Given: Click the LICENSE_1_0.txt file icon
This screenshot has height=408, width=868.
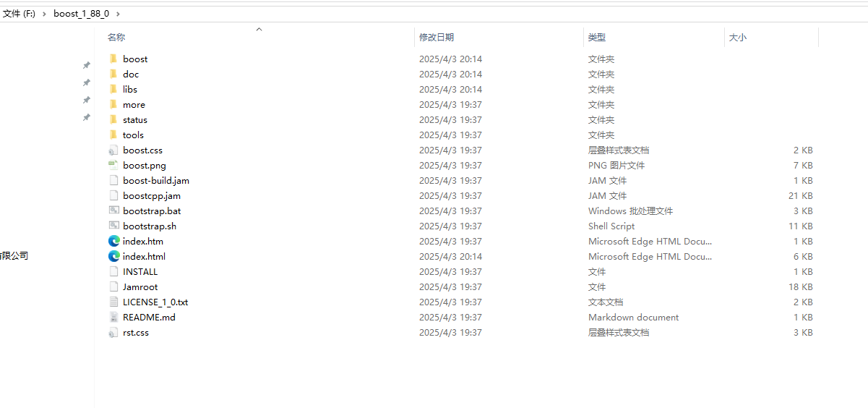Looking at the screenshot, I should click(113, 302).
